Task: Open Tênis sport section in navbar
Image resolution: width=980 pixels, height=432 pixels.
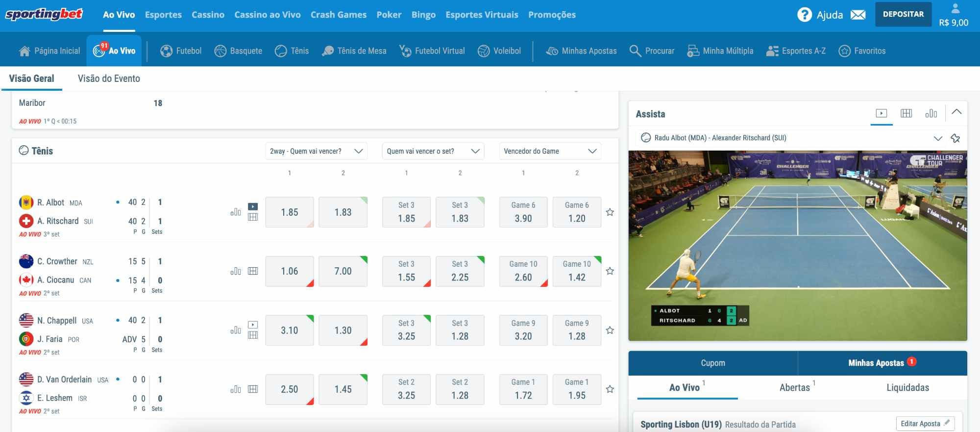Action: pos(292,51)
